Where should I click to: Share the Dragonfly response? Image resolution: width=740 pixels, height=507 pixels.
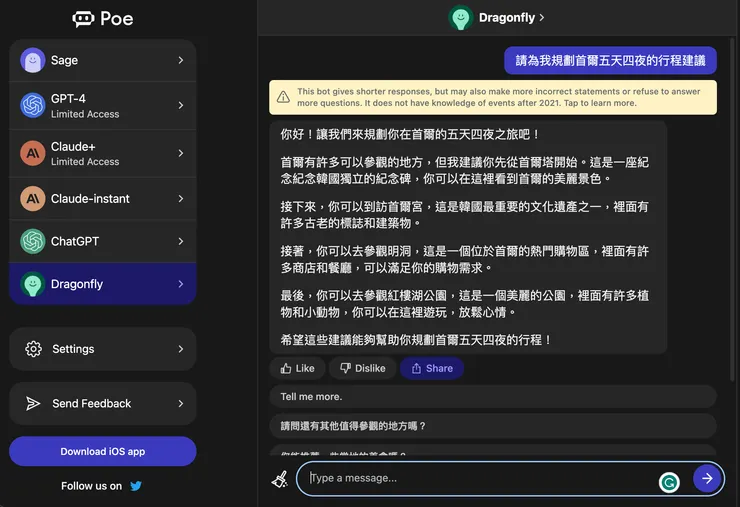(432, 368)
